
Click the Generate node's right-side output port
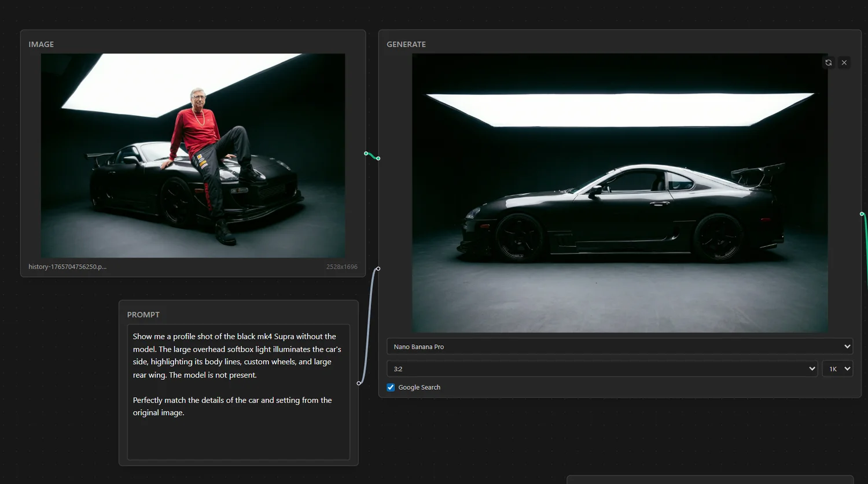pos(862,214)
